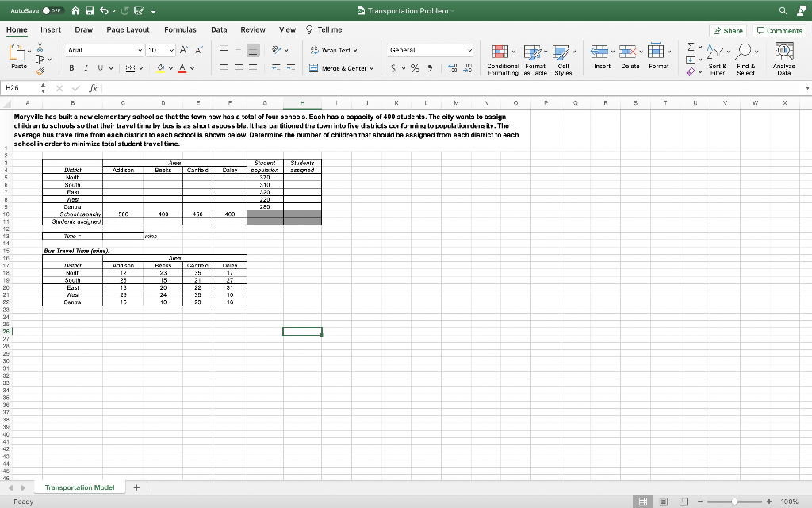Save the workbook with the floppy icon

pos(90,10)
